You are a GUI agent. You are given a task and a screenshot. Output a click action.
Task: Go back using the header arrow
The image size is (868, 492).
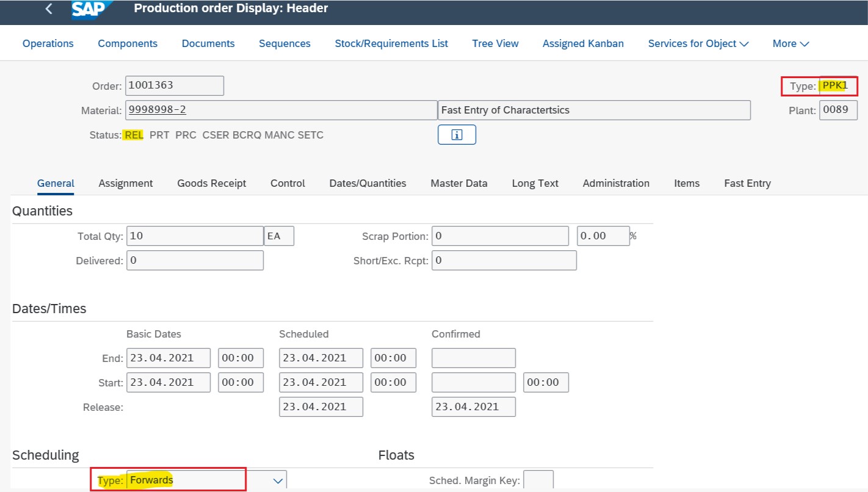49,9
